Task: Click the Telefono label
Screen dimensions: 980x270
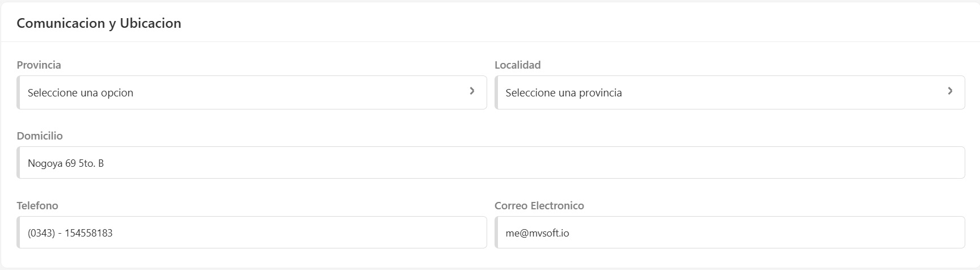Action: pyautogui.click(x=37, y=206)
